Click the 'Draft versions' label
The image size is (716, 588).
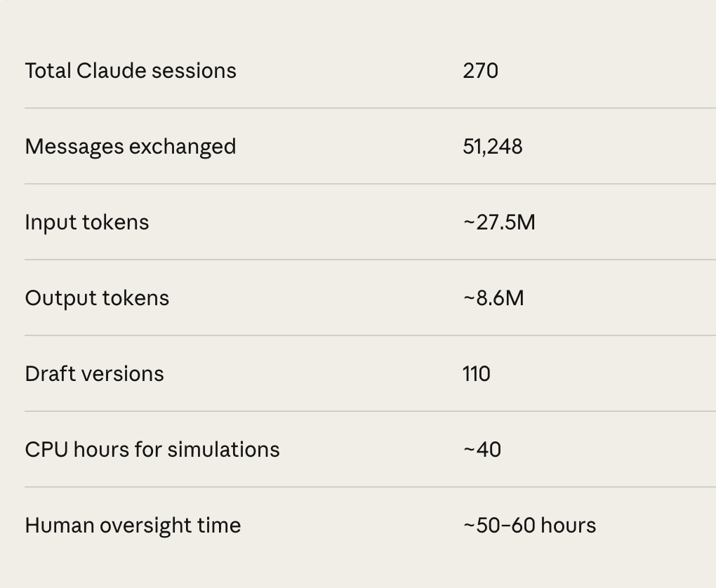tap(94, 374)
